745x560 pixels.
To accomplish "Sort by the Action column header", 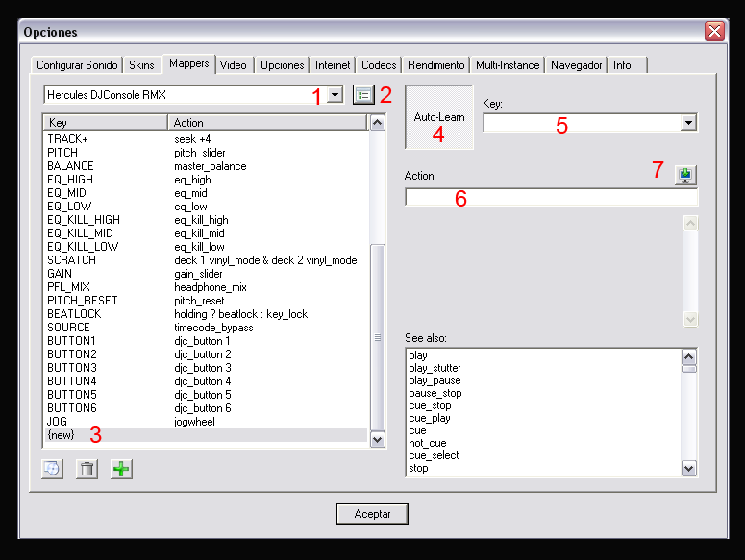I will 267,122.
